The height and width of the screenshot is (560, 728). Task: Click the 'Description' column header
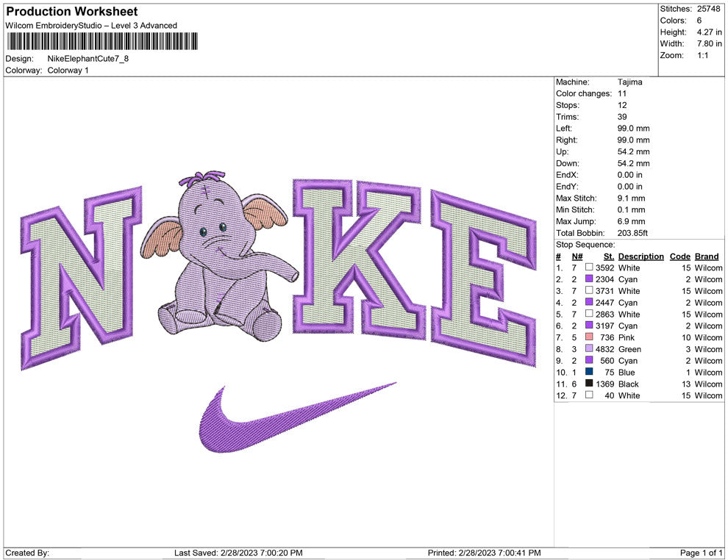point(640,256)
